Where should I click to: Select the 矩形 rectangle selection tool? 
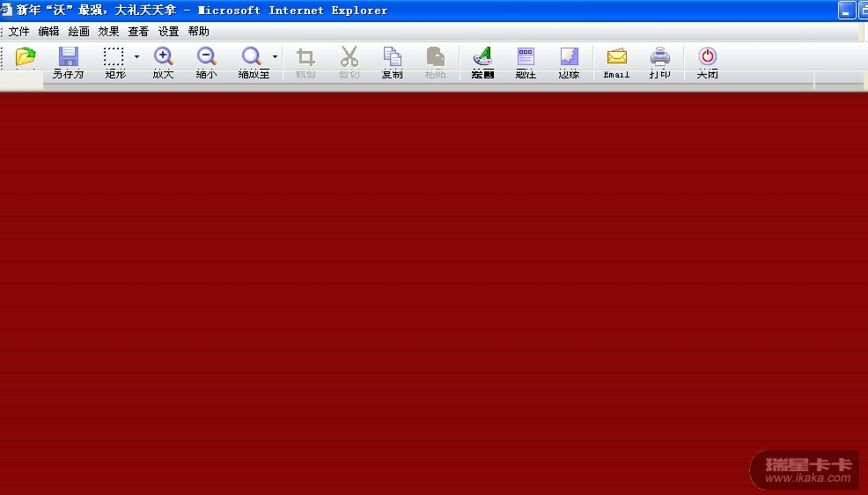(x=114, y=57)
